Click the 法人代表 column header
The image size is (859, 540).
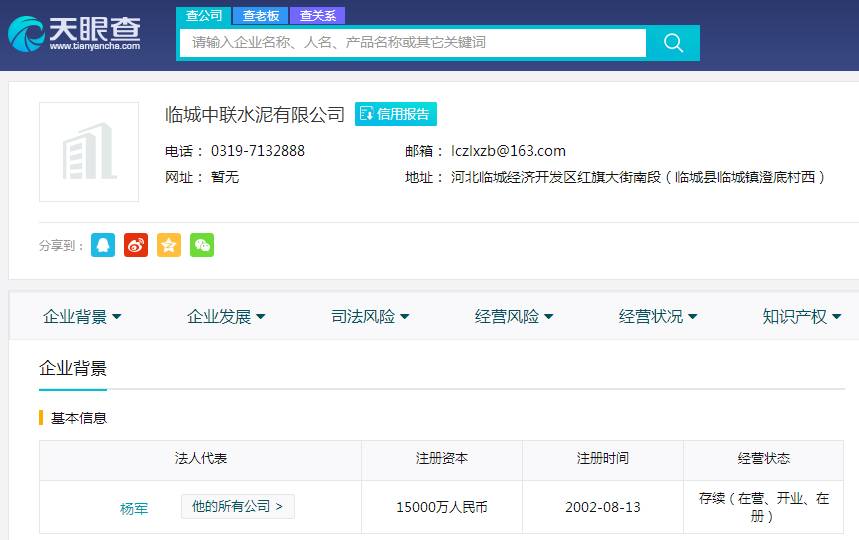coord(201,458)
